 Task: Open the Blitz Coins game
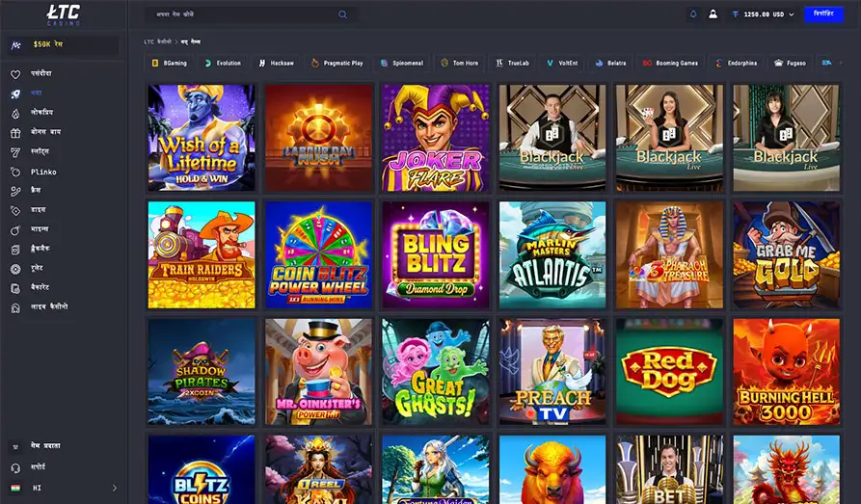tap(202, 470)
